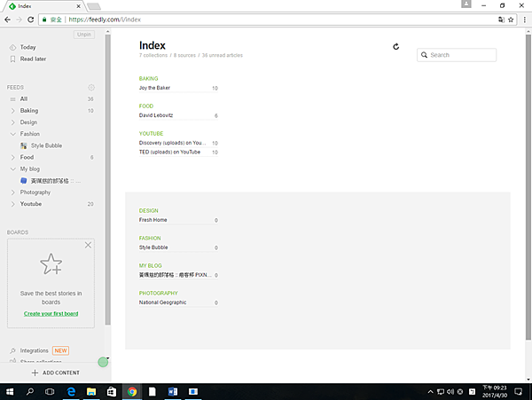Click the plus icon beside Add Content
This screenshot has width=532, height=400.
tap(35, 373)
